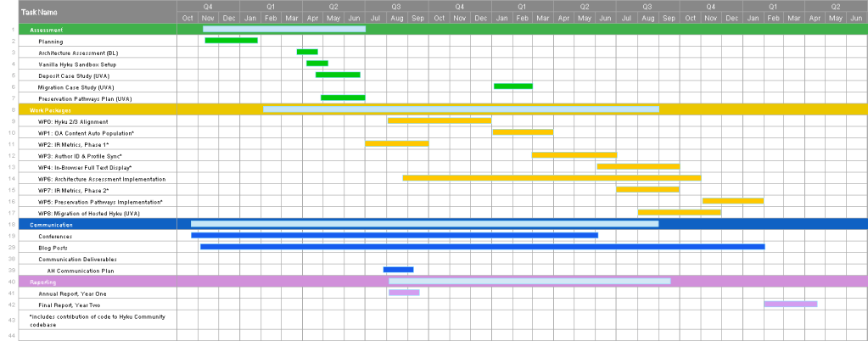Select the AH Communication Plan blue bar
868x341 pixels.
[398, 270]
